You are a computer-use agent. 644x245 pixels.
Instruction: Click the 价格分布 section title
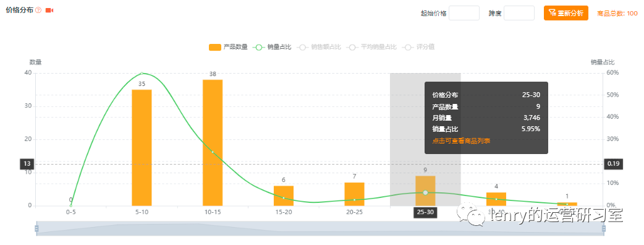click(x=20, y=10)
